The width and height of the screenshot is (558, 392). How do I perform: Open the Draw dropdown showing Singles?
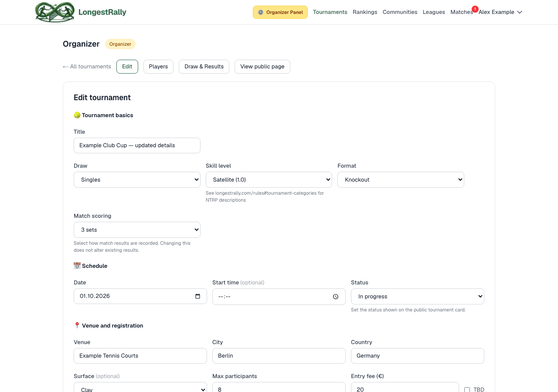(x=137, y=179)
